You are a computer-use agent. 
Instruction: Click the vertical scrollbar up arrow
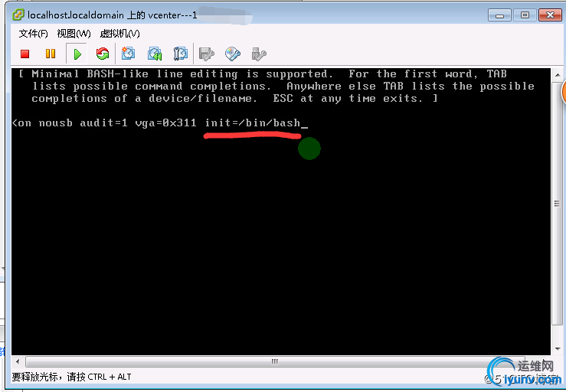pos(558,75)
